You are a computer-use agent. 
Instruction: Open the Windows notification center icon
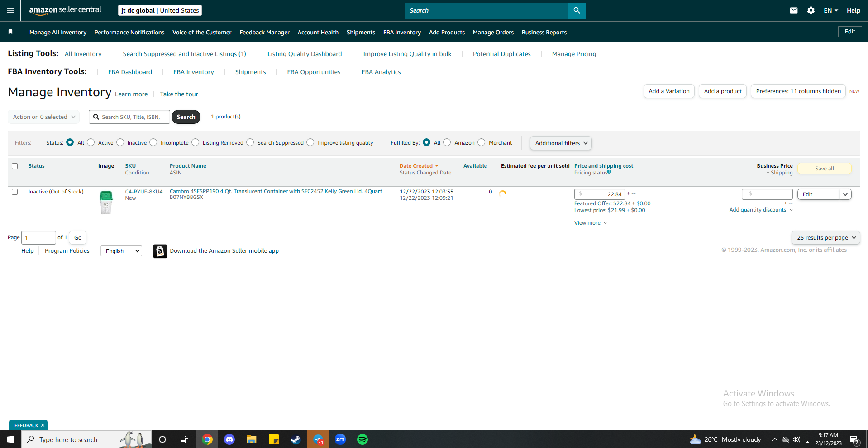(854, 439)
